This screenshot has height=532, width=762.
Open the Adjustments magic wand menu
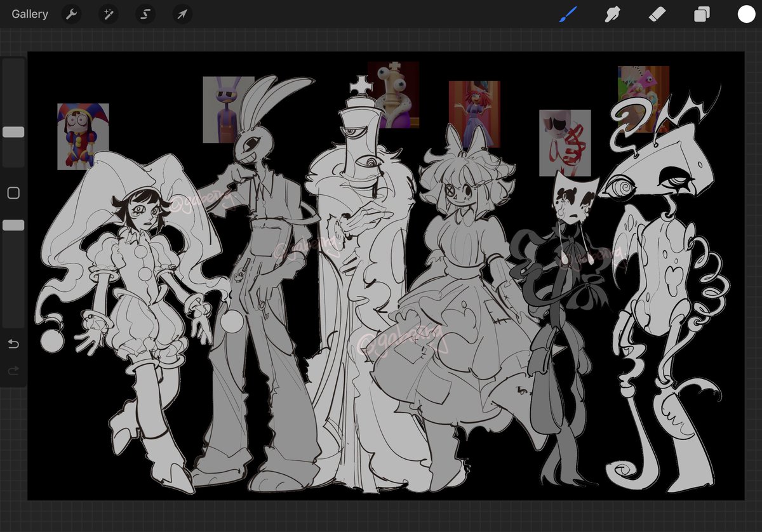point(108,14)
